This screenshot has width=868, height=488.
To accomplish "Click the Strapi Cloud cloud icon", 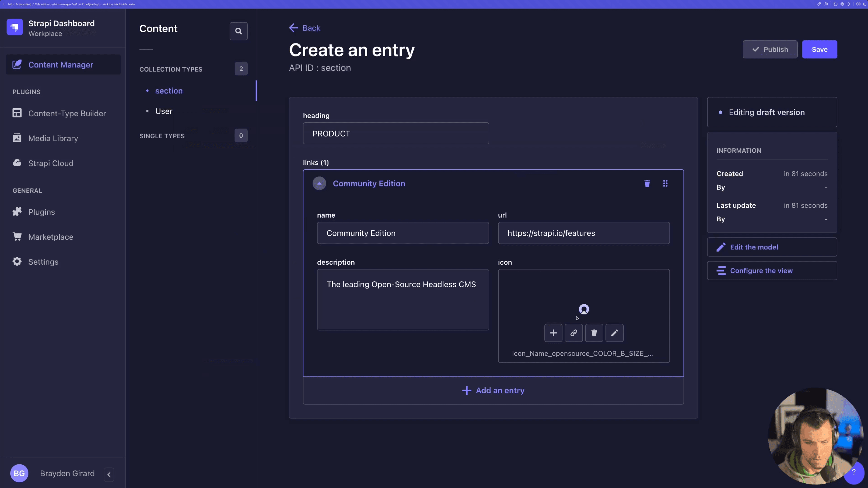I will tap(17, 163).
